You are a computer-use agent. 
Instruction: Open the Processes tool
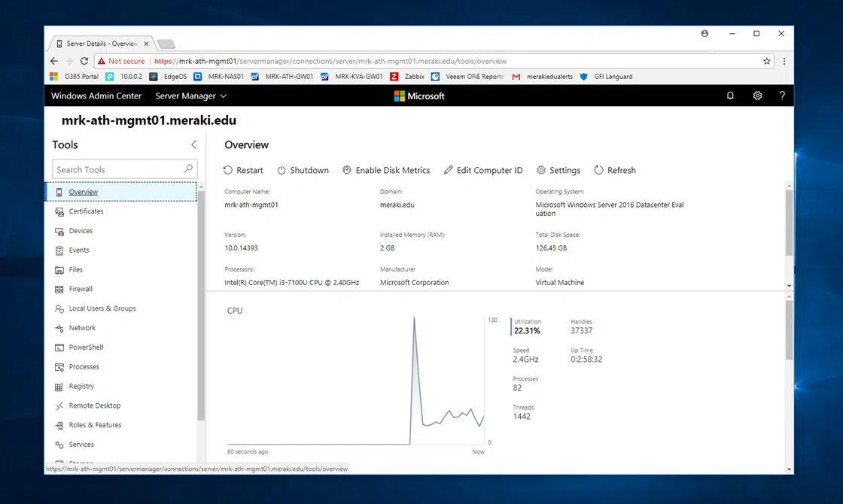84,366
